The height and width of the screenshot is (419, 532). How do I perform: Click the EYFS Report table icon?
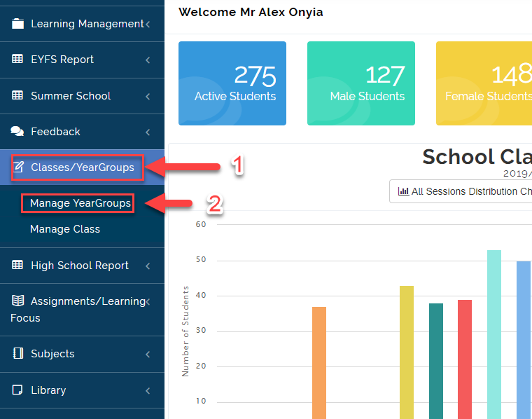click(x=17, y=59)
